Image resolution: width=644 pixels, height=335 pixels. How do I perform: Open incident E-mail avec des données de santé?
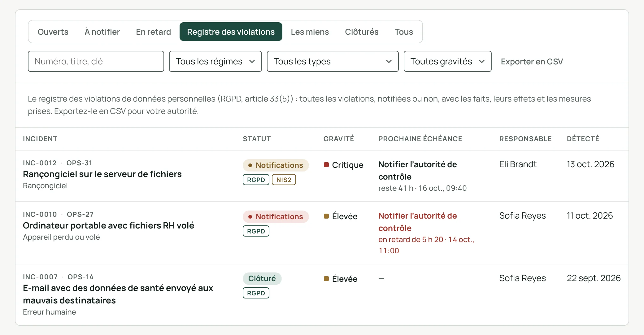click(x=118, y=294)
